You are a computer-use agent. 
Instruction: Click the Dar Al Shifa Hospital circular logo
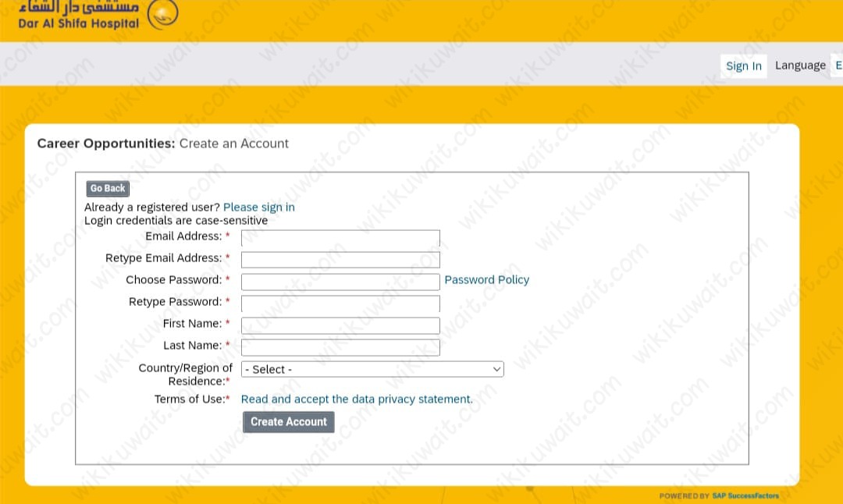pos(162,14)
